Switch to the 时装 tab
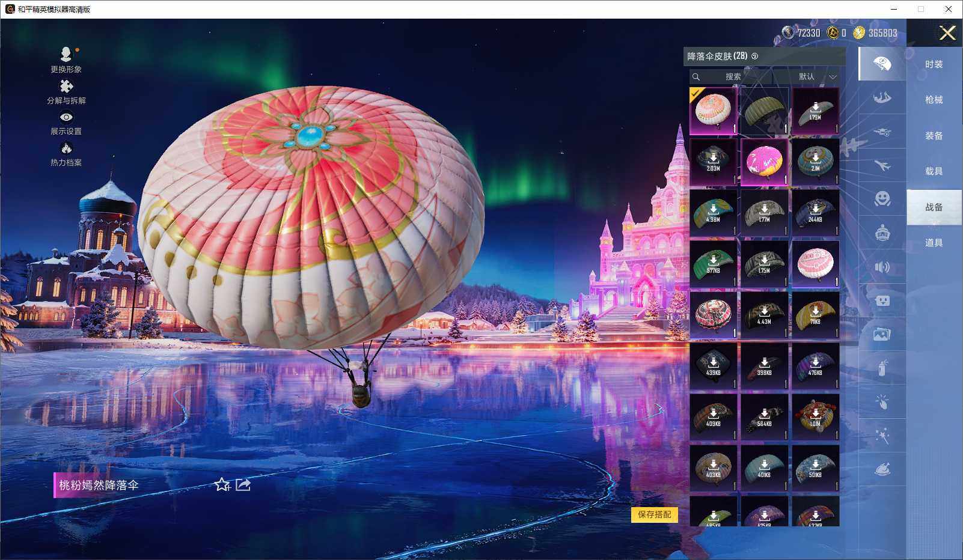 (934, 64)
